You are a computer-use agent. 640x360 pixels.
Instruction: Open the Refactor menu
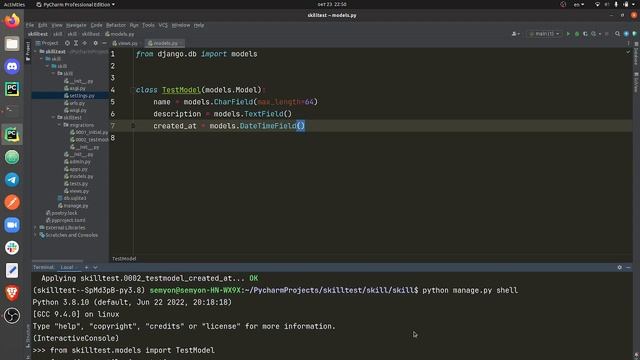pos(116,25)
